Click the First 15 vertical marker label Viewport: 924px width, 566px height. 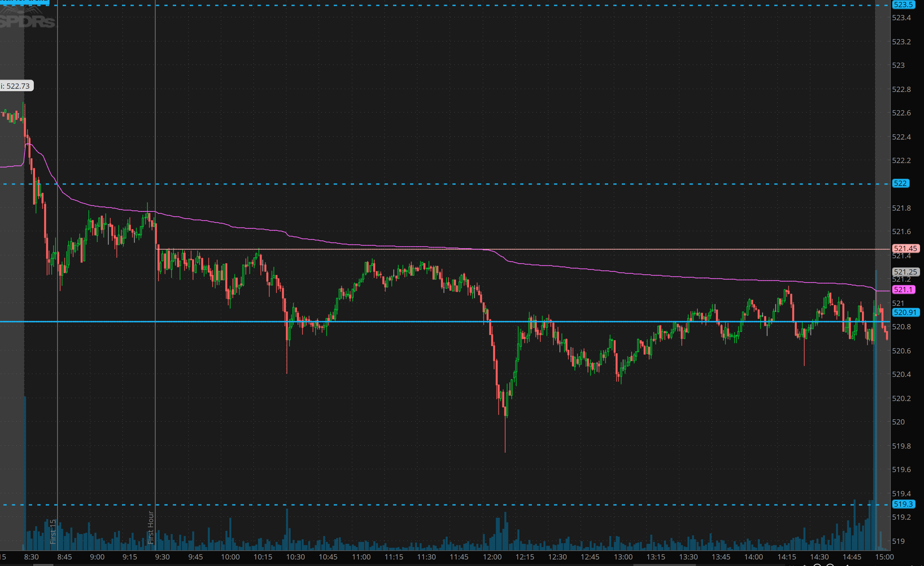pos(53,531)
